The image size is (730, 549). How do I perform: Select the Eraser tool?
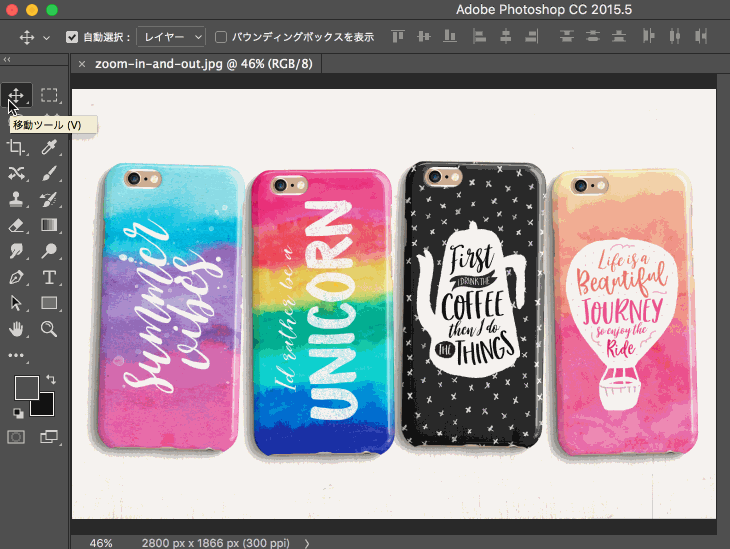16,225
